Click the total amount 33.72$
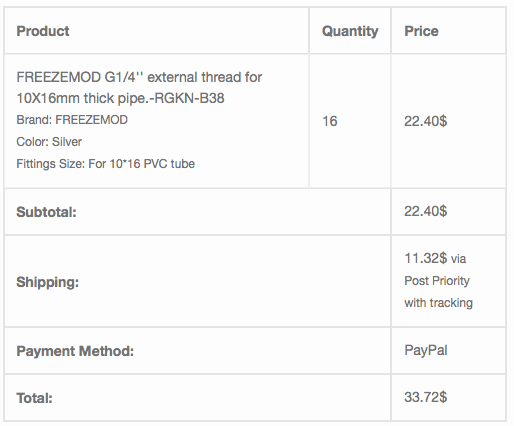Image resolution: width=514 pixels, height=426 pixels. [425, 397]
